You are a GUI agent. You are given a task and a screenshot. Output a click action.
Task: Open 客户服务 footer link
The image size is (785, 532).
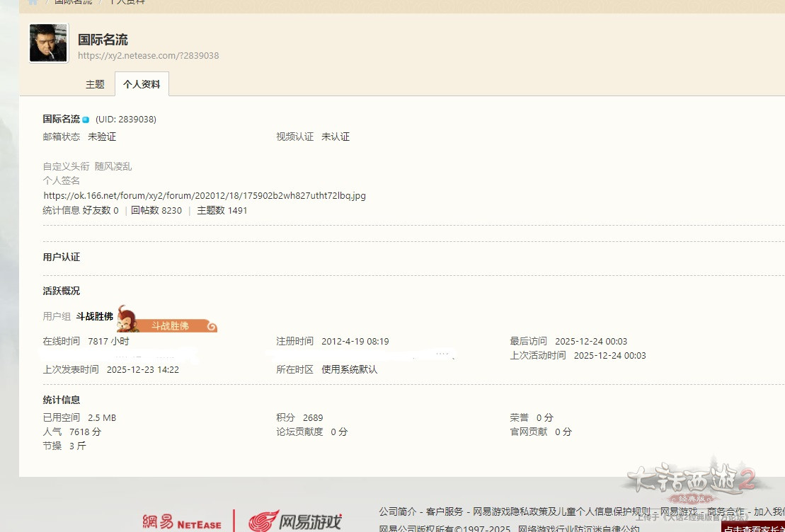coord(445,511)
